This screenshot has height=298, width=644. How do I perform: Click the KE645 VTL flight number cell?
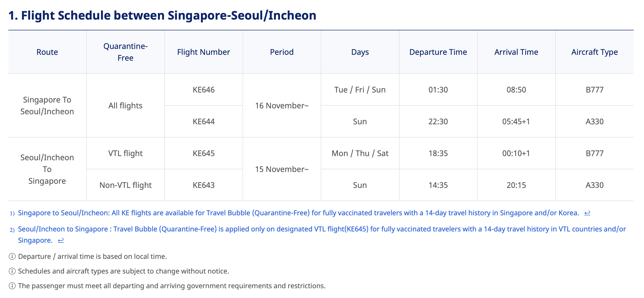point(204,153)
